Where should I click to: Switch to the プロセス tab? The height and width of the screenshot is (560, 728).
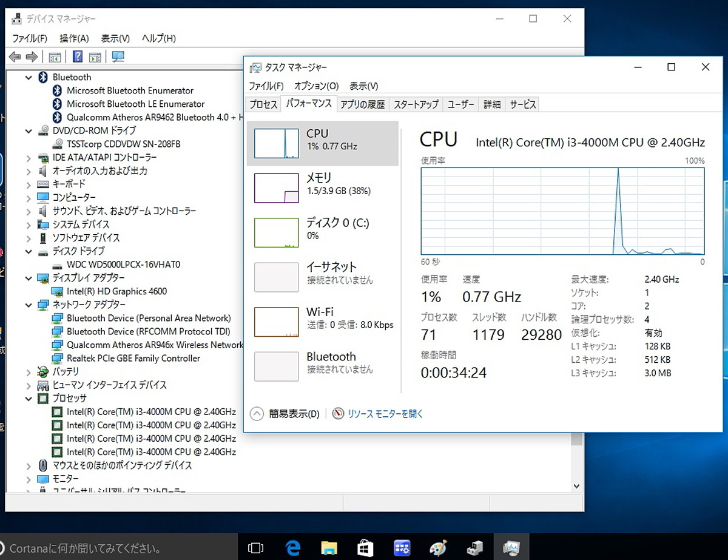(x=263, y=104)
